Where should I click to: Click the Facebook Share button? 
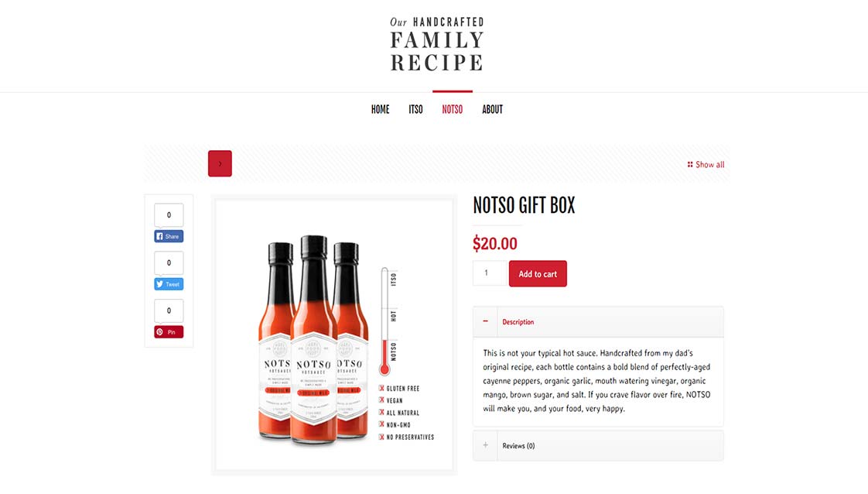169,236
